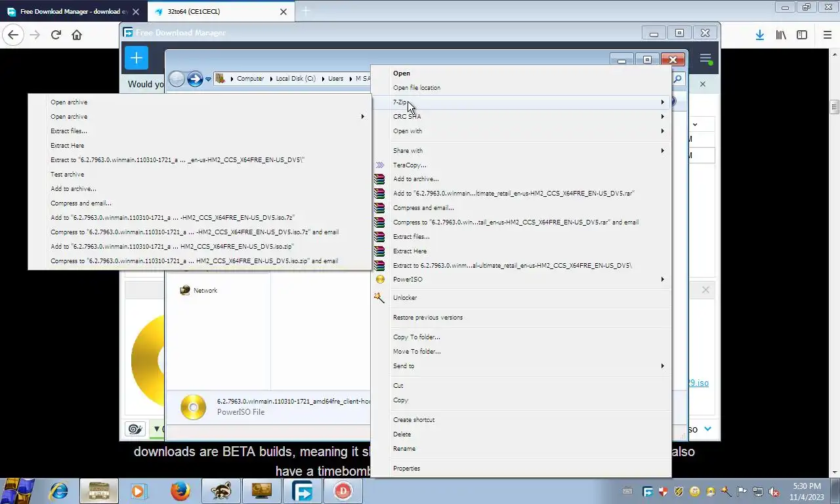Image resolution: width=840 pixels, height=504 pixels.
Task: Click Firefox back arrow button
Action: click(13, 35)
